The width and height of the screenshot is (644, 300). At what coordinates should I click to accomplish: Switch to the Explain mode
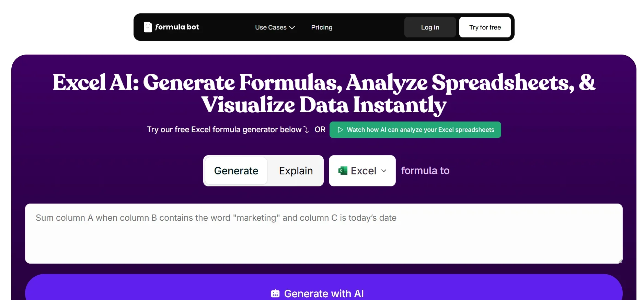(296, 171)
